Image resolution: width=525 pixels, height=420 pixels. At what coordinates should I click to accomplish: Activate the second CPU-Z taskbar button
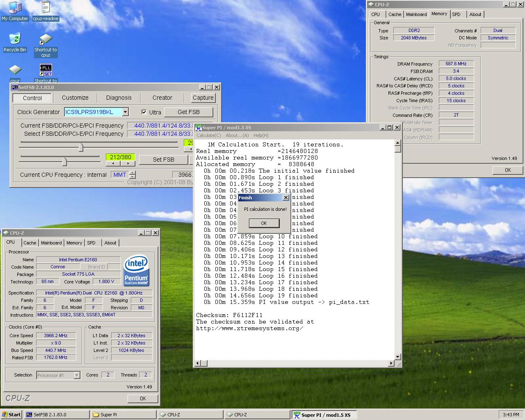[x=257, y=415]
